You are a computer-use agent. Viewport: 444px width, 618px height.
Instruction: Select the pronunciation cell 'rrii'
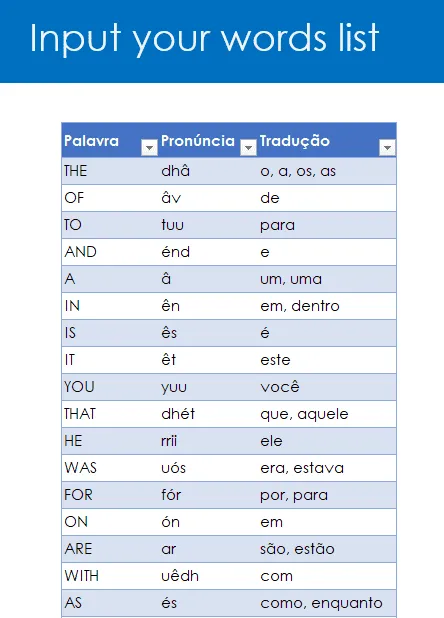[x=208, y=441]
